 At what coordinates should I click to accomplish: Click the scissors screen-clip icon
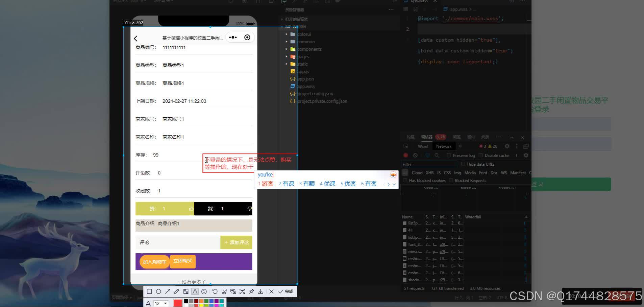coord(224,291)
